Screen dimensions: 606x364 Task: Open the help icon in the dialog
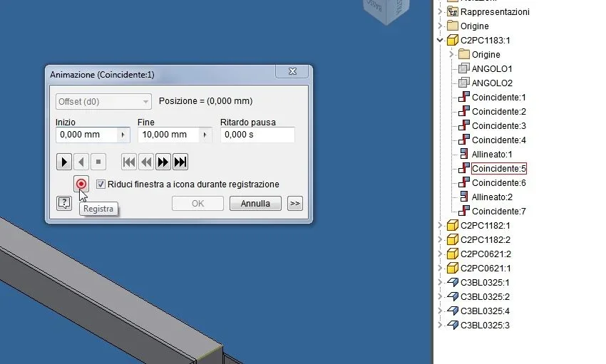click(64, 203)
